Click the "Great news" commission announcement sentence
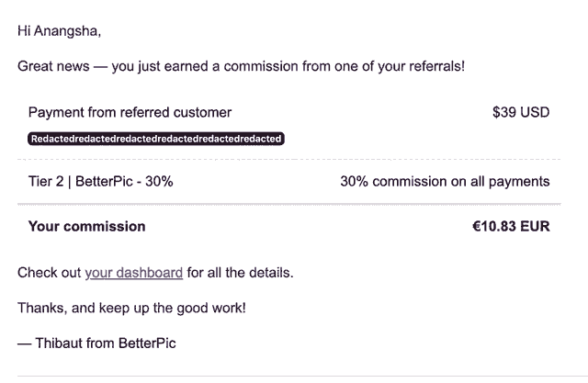The width and height of the screenshot is (588, 383). pos(242,66)
